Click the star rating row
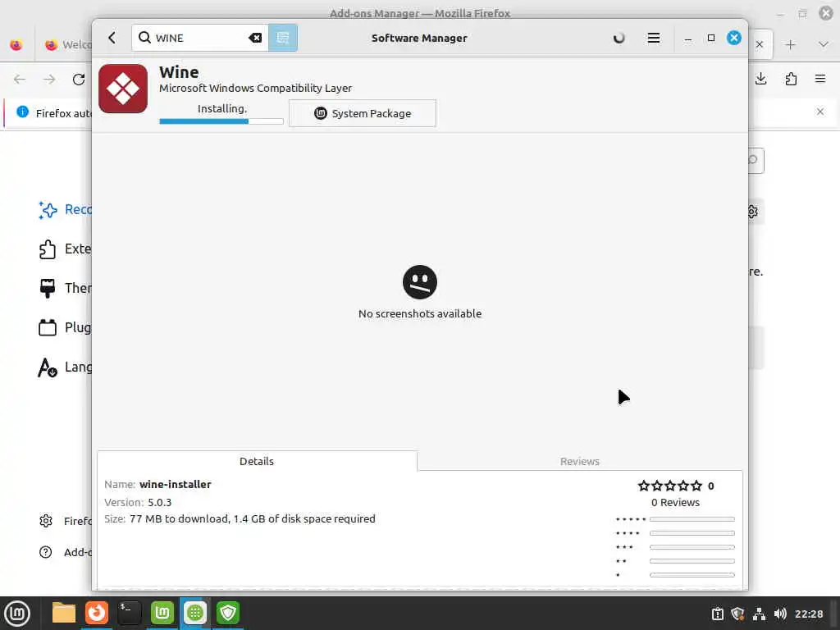The image size is (840, 630). coord(669,486)
